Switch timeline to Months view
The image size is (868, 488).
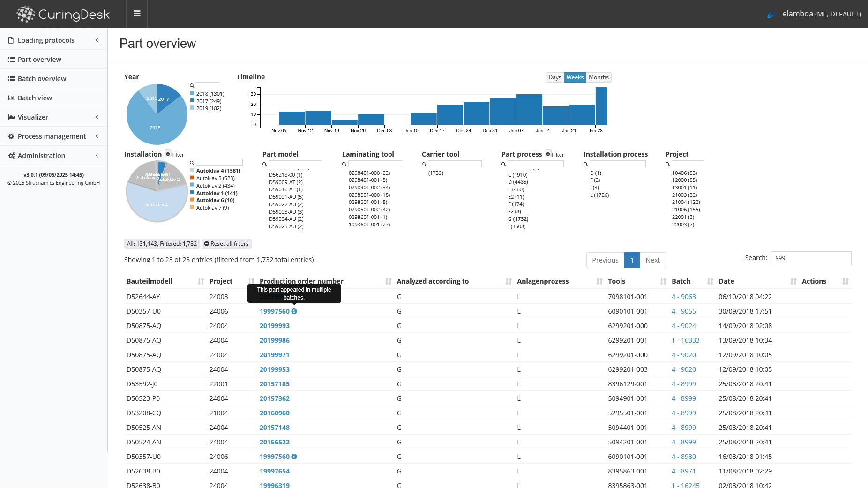599,77
